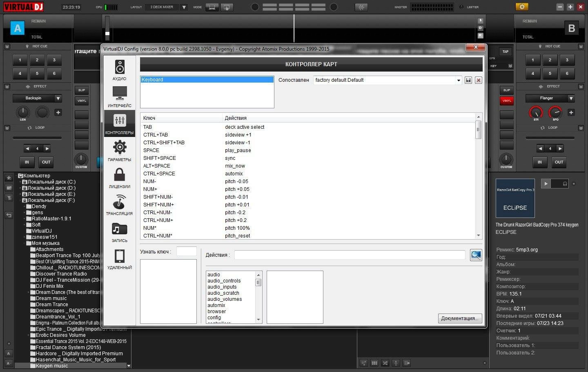Screen dimensions: 588x372
Task: Toggle the VINYL button on deck A
Action: (x=82, y=101)
